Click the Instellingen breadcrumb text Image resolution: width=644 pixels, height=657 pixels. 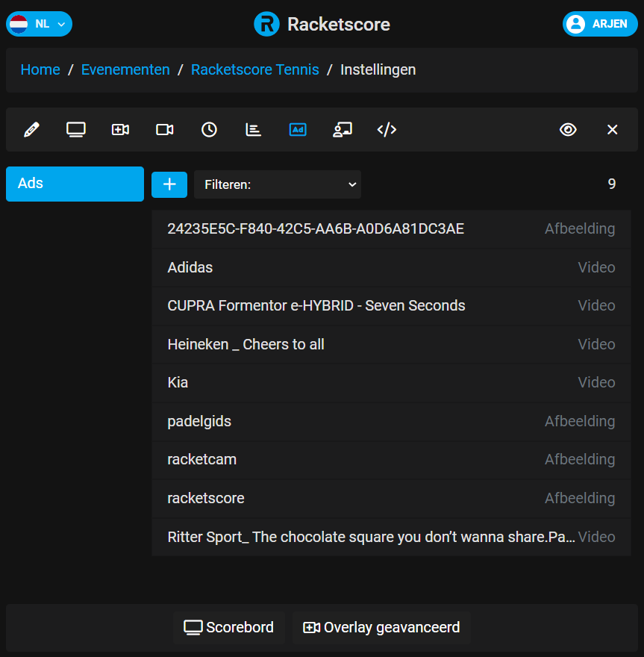click(378, 69)
